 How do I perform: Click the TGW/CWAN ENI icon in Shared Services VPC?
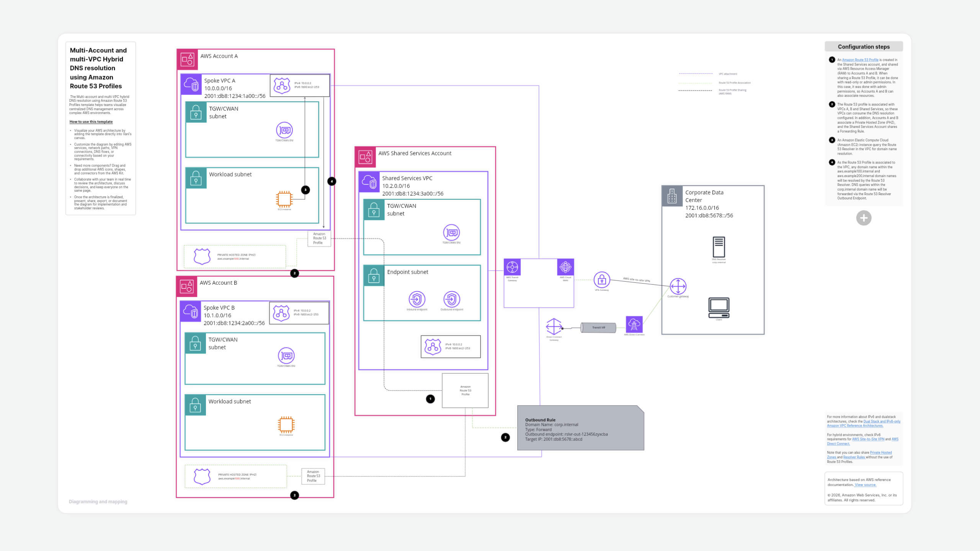pos(452,232)
